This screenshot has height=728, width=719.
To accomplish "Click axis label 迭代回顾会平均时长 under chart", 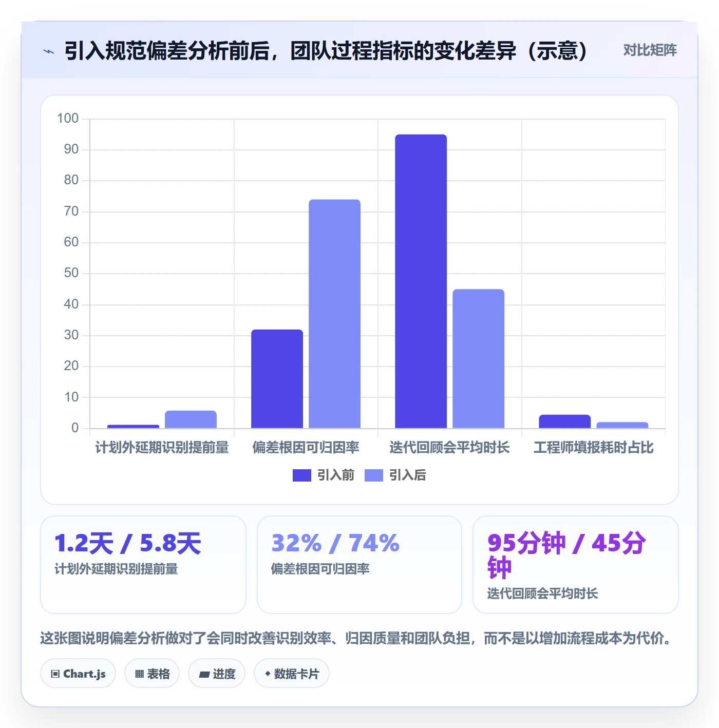I will point(449,448).
